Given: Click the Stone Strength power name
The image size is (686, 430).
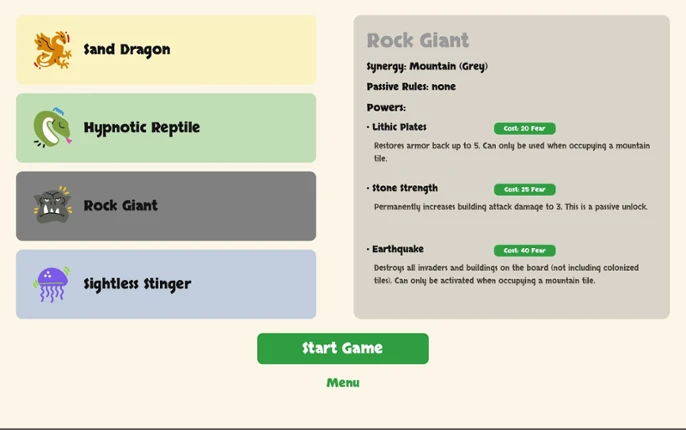Looking at the screenshot, I should (405, 188).
